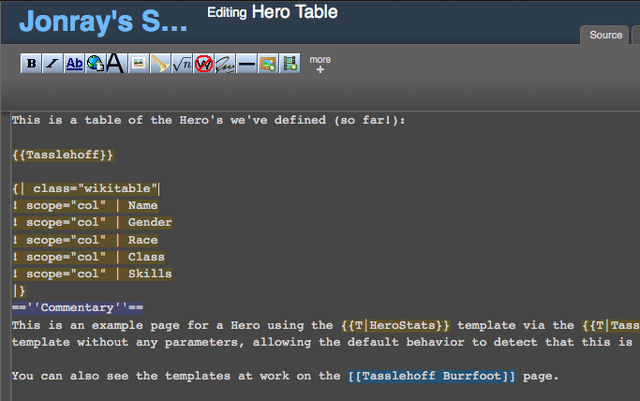Switch to the Source tab
This screenshot has height=401, width=640.
605,35
